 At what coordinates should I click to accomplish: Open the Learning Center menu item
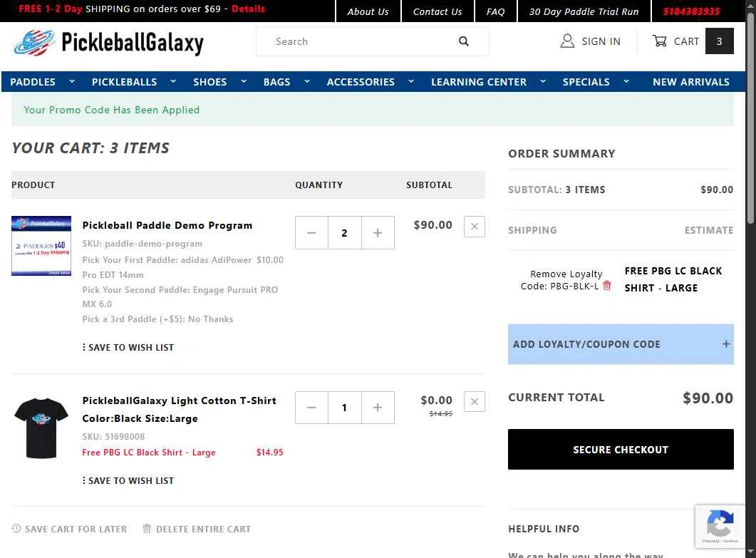click(479, 82)
